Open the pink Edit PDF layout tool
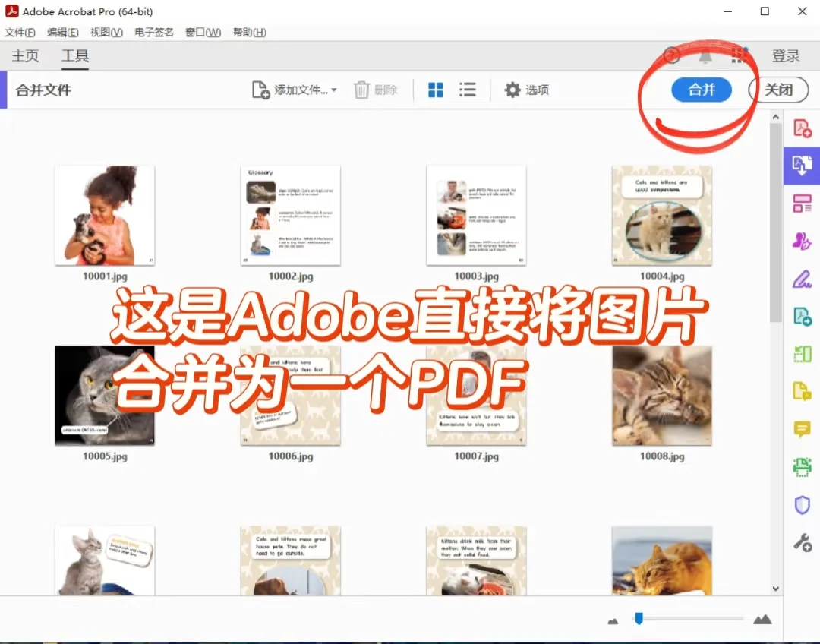Viewport: 820px width, 644px height. click(802, 204)
